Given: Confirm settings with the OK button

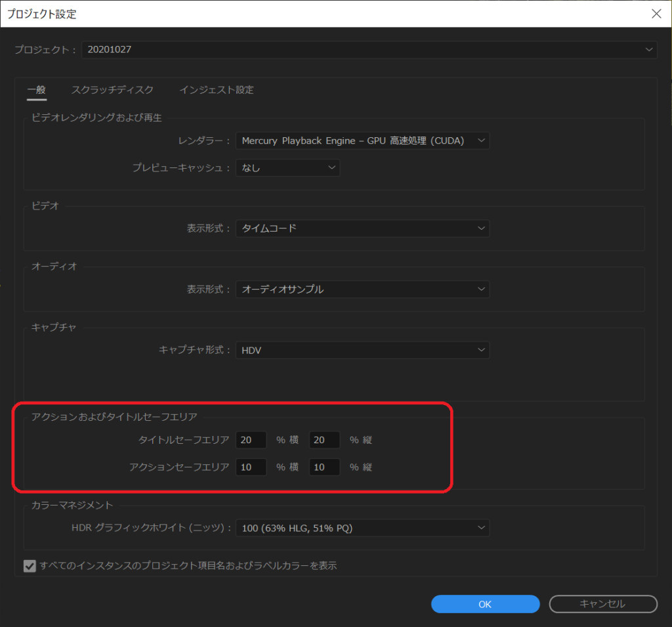Looking at the screenshot, I should tap(485, 604).
